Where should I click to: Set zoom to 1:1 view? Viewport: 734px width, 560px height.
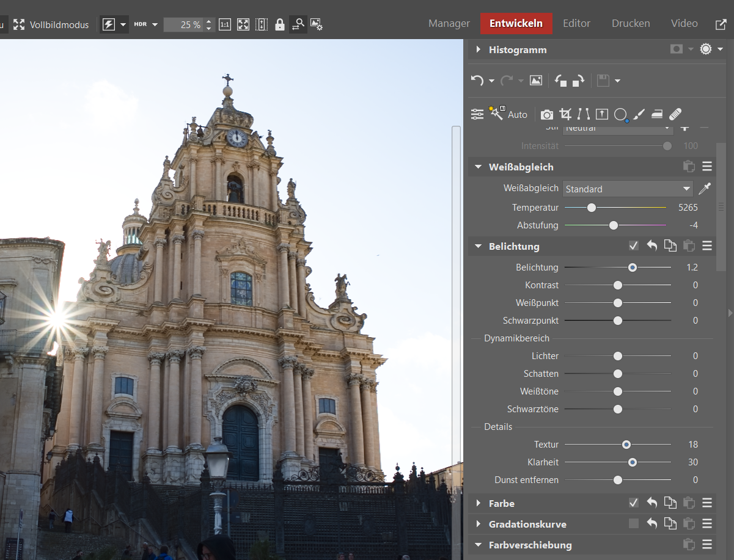coord(225,24)
